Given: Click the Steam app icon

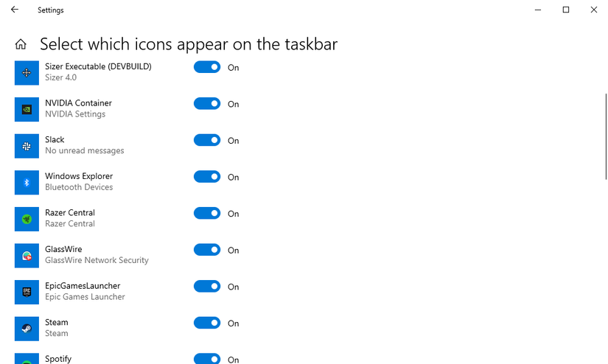Looking at the screenshot, I should tap(27, 329).
